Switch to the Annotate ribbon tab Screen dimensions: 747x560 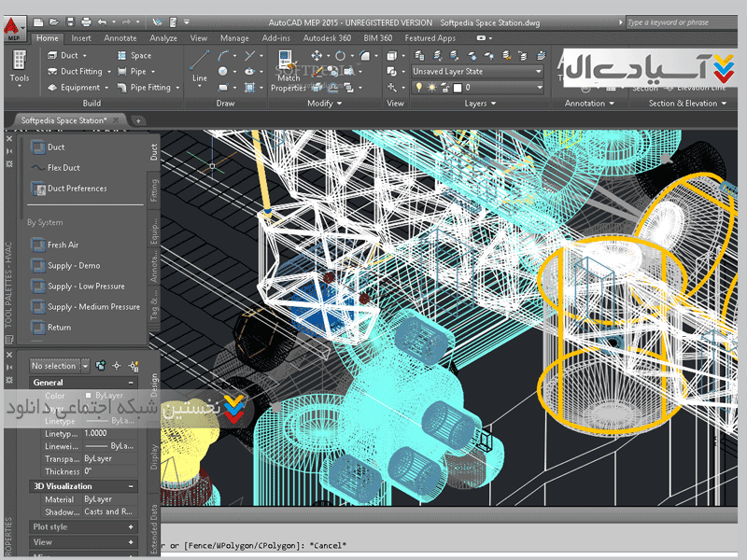120,38
